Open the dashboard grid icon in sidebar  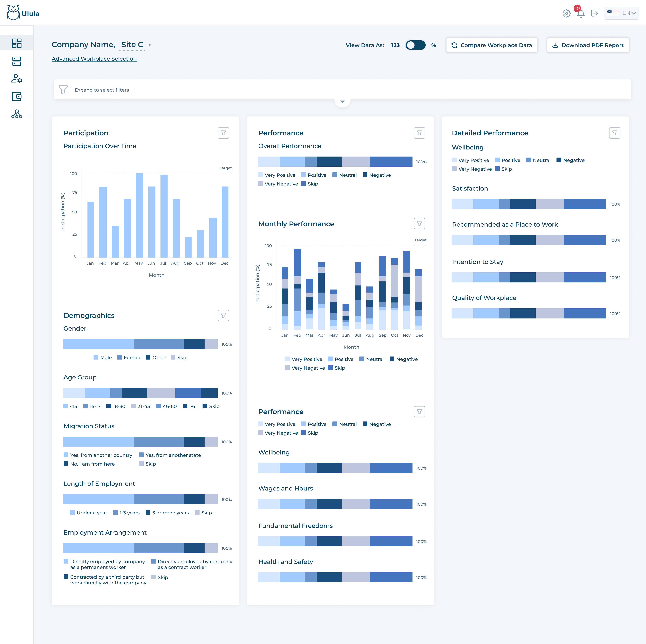tap(17, 43)
